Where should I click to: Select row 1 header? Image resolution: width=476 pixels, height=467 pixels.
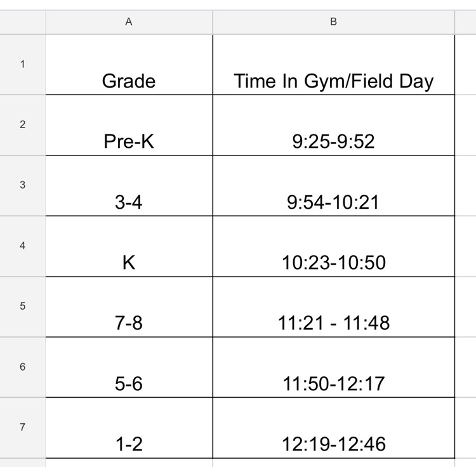pos(22,65)
